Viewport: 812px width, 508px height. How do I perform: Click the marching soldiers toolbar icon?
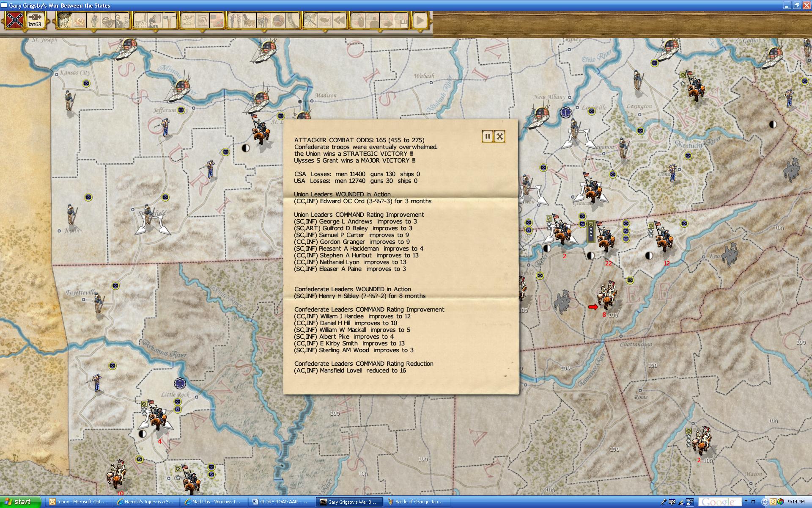(x=263, y=20)
